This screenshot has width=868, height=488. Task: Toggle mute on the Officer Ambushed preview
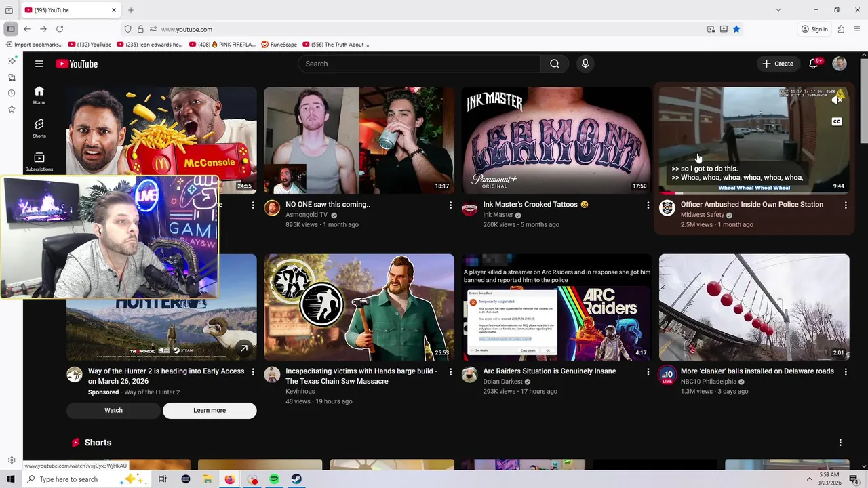coord(837,99)
